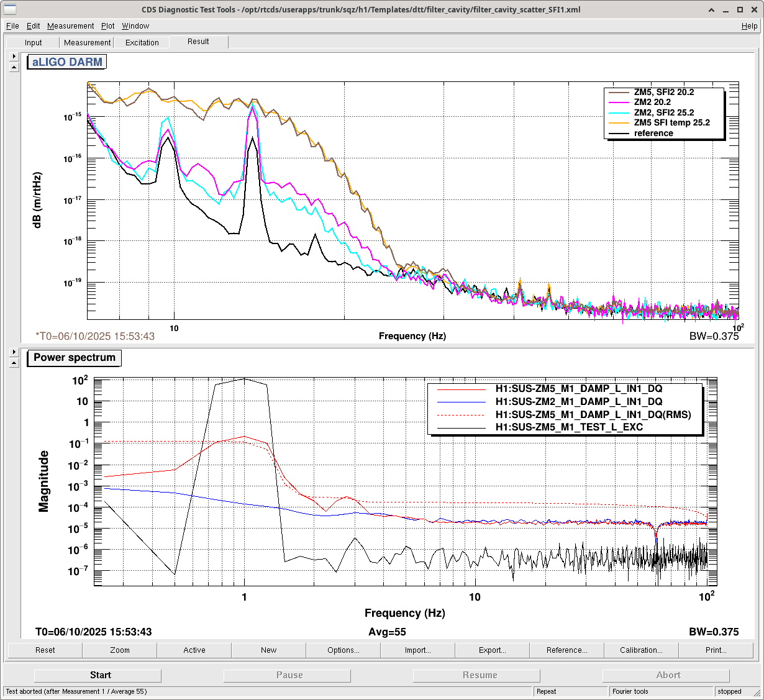Open the window menu icon in title bar
This screenshot has height=700, width=764.
coord(10,9)
